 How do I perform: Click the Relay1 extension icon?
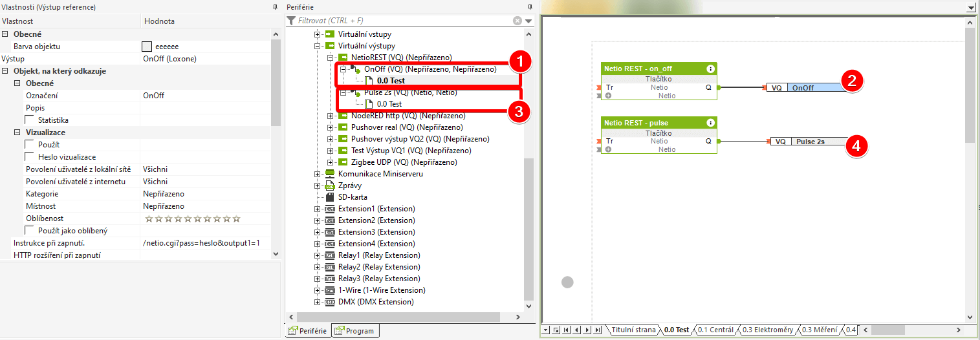pos(330,255)
